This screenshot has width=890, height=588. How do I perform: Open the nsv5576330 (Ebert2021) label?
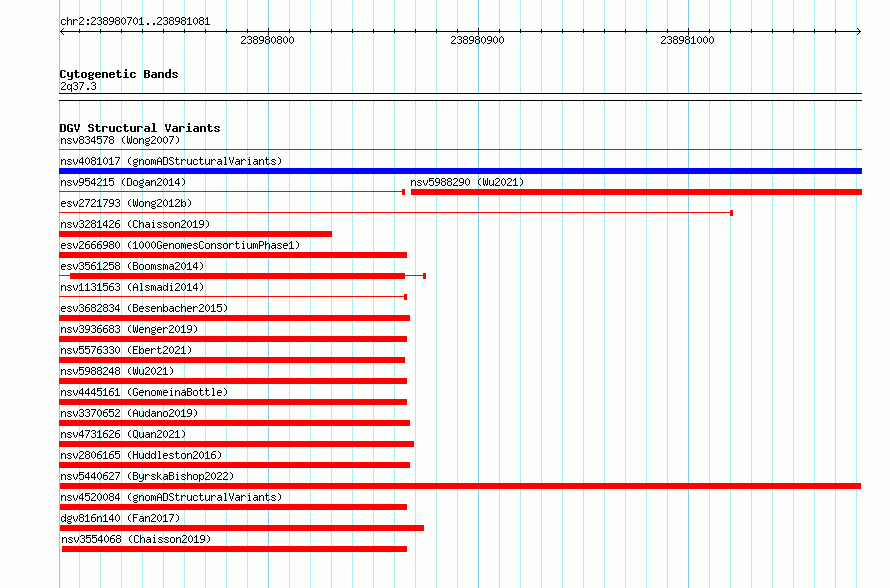coord(126,350)
